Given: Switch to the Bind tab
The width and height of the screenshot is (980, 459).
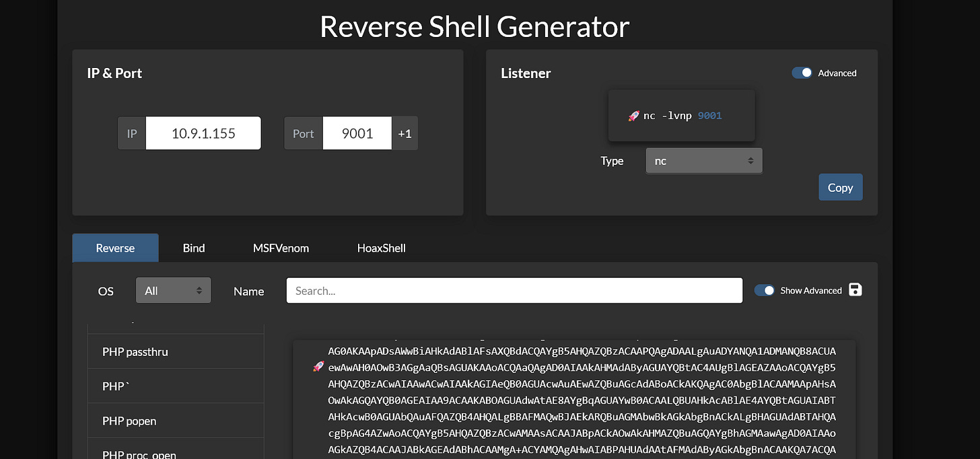Looking at the screenshot, I should [194, 248].
